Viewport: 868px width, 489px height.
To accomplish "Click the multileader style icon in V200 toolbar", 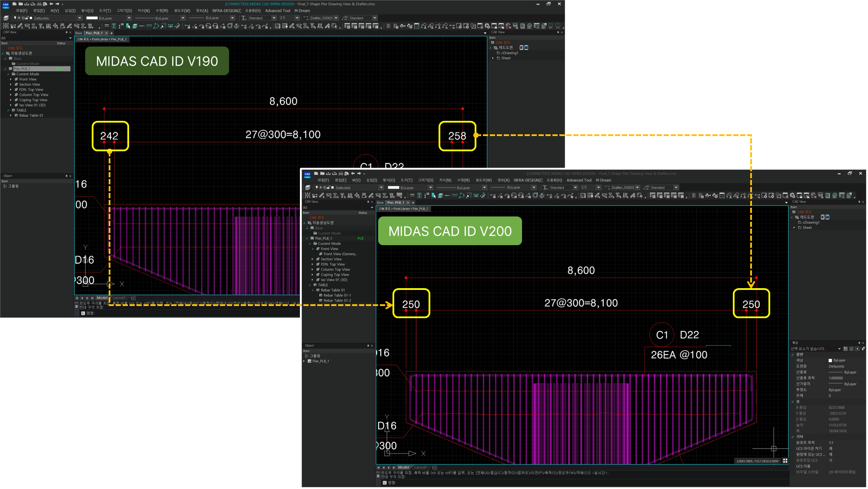I will pos(646,188).
